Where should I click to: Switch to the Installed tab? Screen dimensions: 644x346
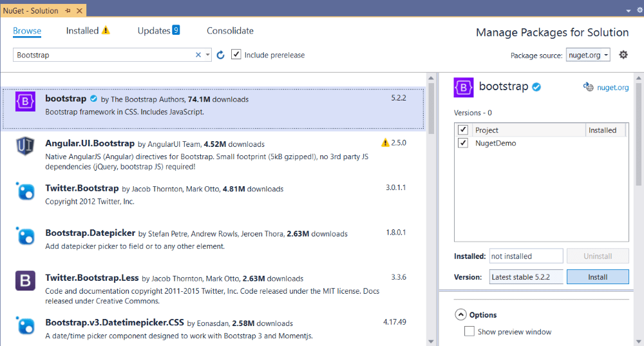(x=82, y=31)
